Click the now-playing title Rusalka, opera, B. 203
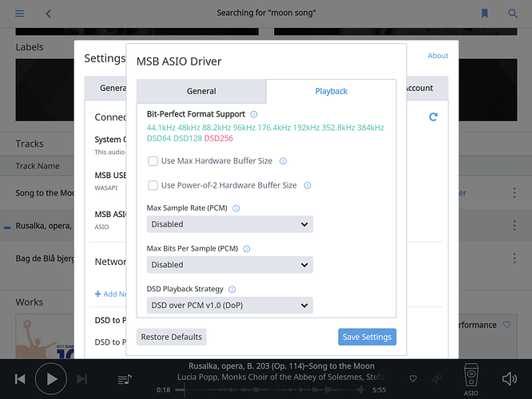The height and width of the screenshot is (399, 532). coord(281,366)
